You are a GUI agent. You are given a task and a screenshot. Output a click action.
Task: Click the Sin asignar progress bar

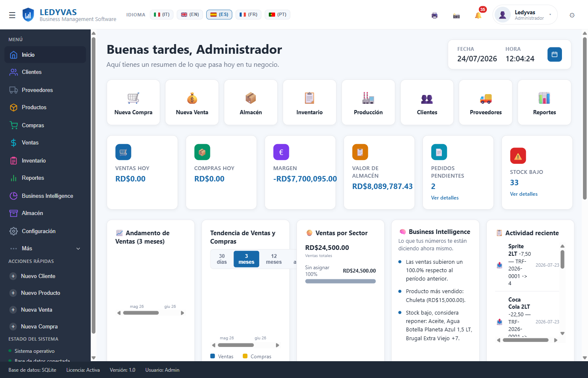tap(341, 281)
